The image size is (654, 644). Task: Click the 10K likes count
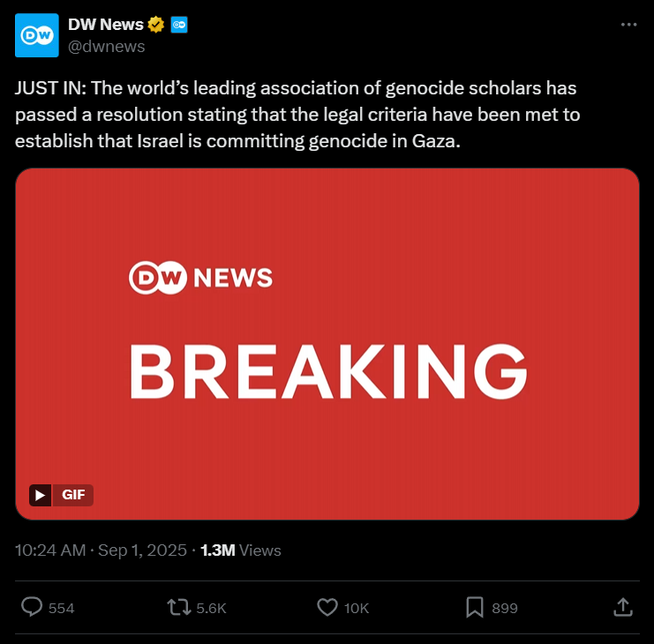(357, 608)
